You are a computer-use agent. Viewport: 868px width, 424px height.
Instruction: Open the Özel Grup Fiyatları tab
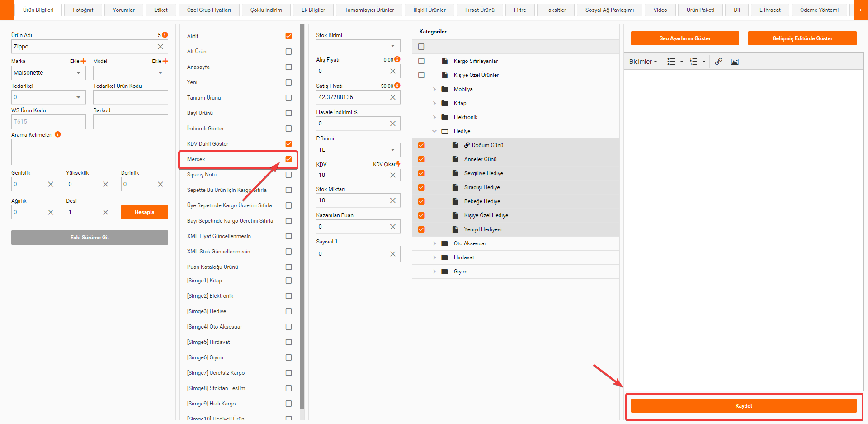[x=209, y=10]
